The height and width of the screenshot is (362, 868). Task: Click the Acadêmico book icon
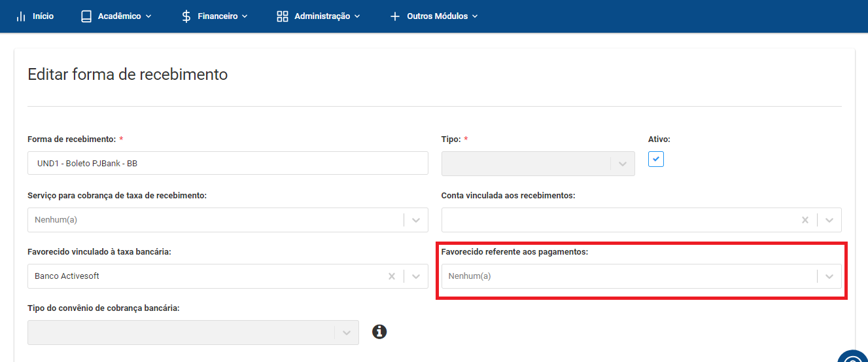(86, 16)
